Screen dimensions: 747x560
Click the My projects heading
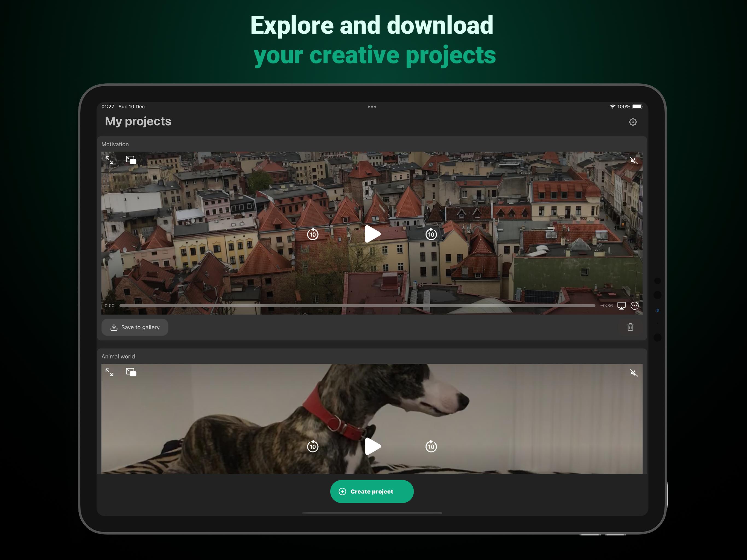[138, 121]
